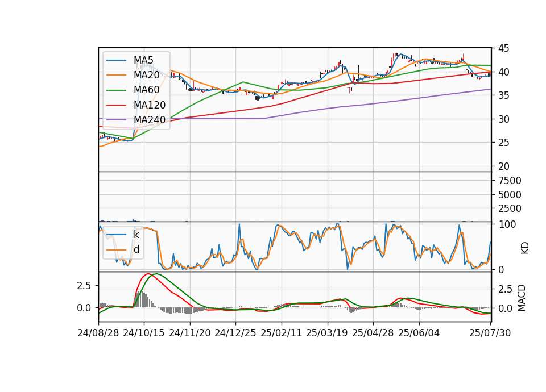Viewport: 546px width, 392px height.
Task: Click the right-side 2.5 MACD axis label
Action: pyautogui.click(x=505, y=289)
